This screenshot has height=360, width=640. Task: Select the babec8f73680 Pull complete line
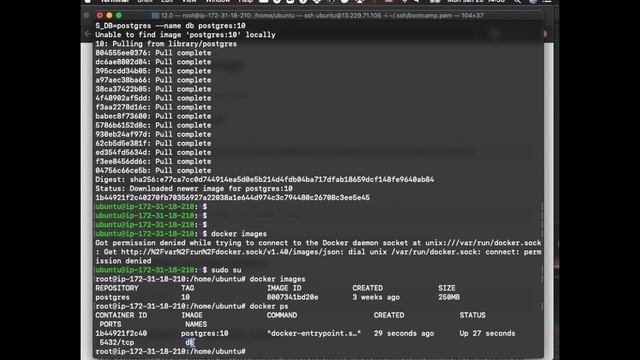[x=153, y=116]
